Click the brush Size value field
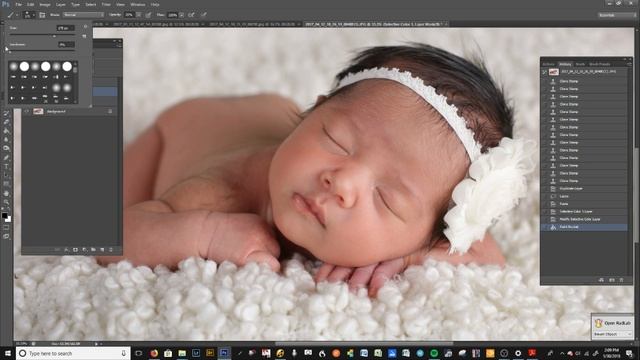 pos(65,28)
